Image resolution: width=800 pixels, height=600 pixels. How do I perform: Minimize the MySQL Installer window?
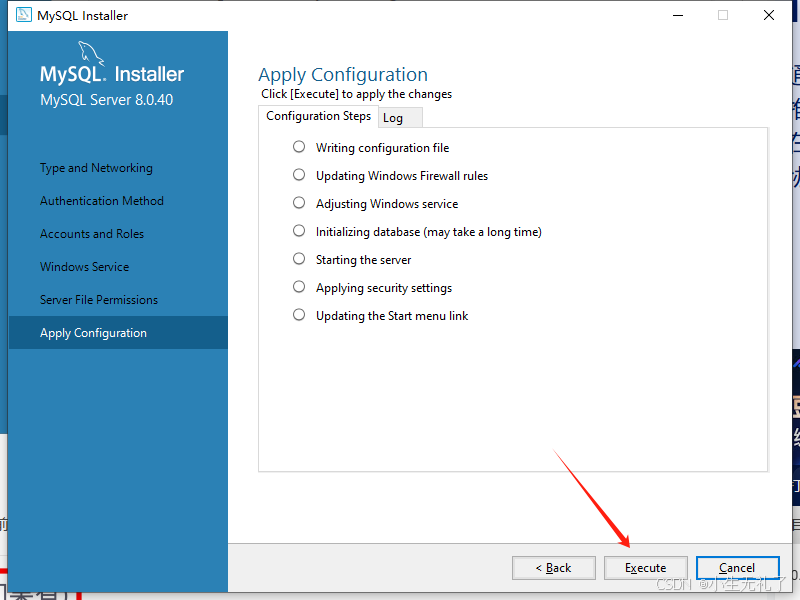pyautogui.click(x=678, y=15)
